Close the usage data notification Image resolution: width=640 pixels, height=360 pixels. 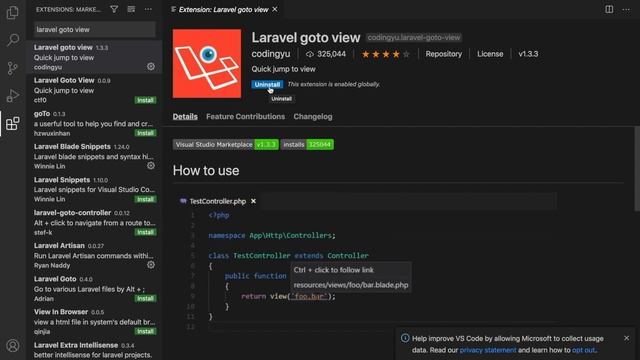627,338
